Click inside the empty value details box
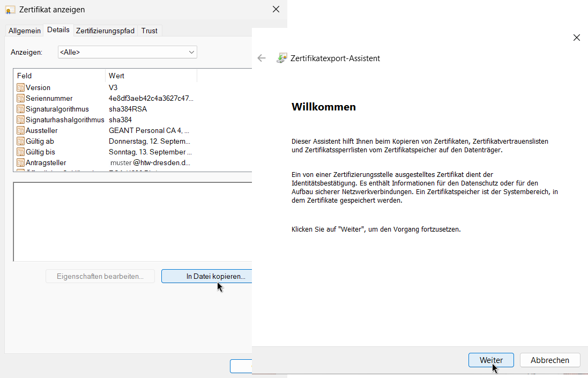 (132, 221)
